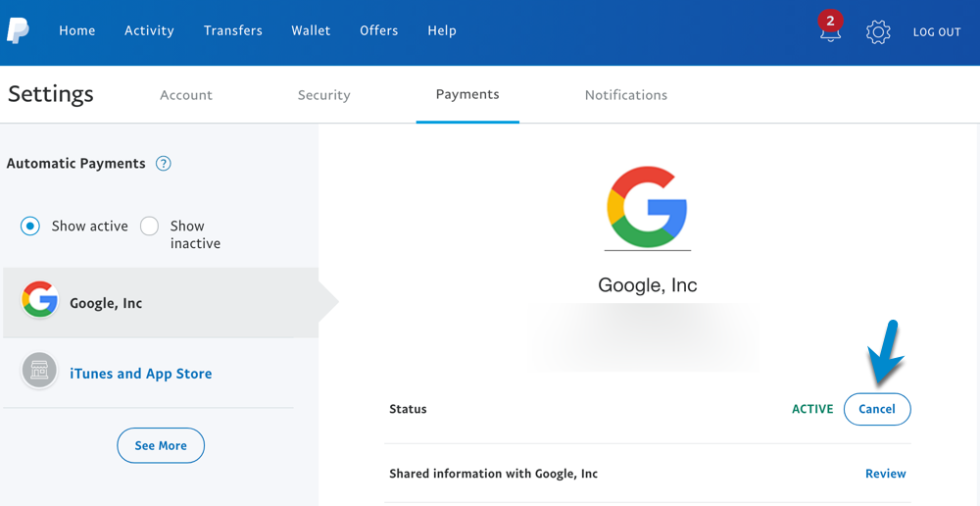Image resolution: width=980 pixels, height=506 pixels.
Task: Click LOG OUT
Action: [x=937, y=32]
